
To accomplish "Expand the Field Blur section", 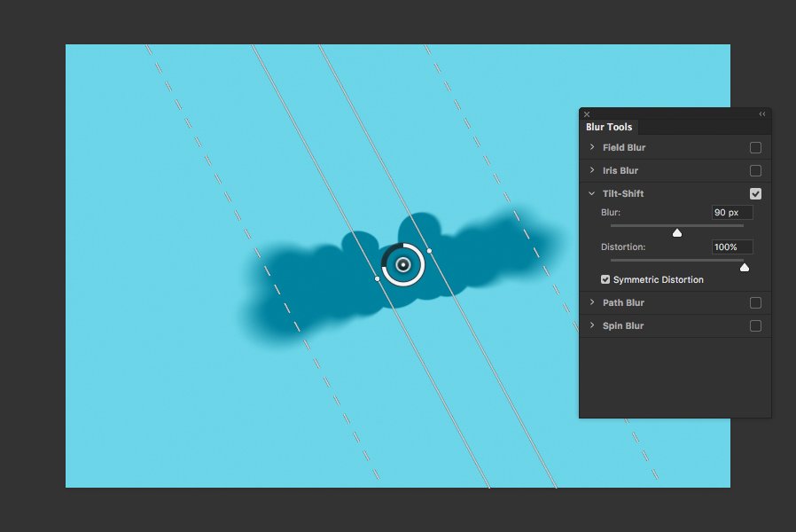I will click(x=592, y=147).
